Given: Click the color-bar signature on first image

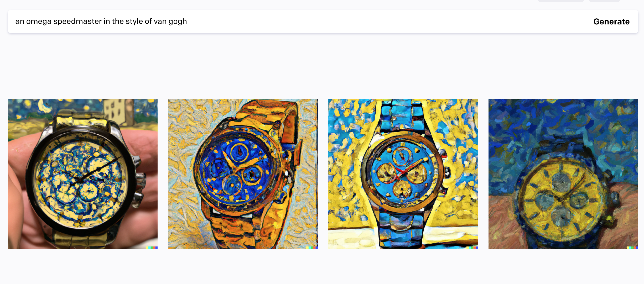Looking at the screenshot, I should [x=152, y=248].
